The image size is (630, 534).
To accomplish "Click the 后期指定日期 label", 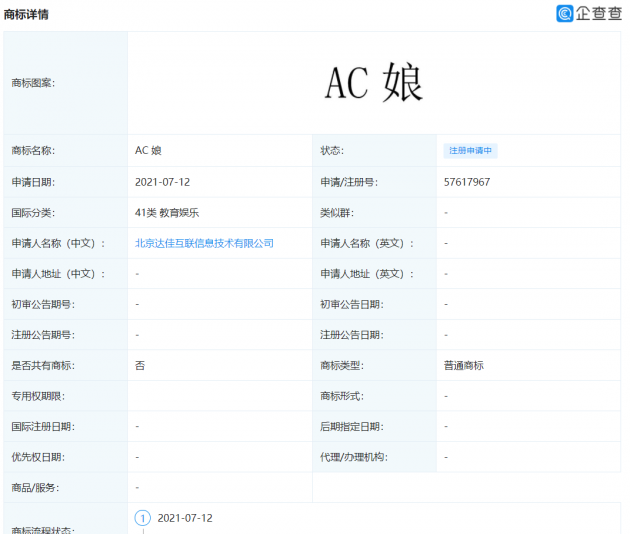I will pyautogui.click(x=352, y=426).
